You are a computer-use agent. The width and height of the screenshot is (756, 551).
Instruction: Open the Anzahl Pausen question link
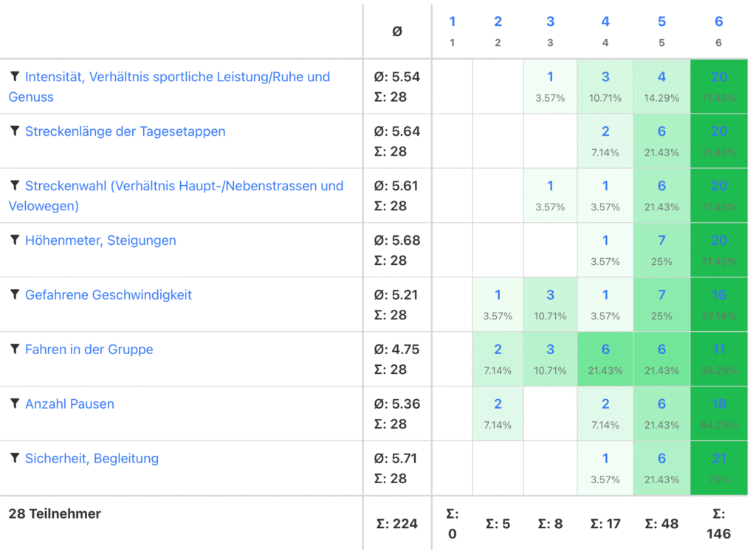(69, 404)
